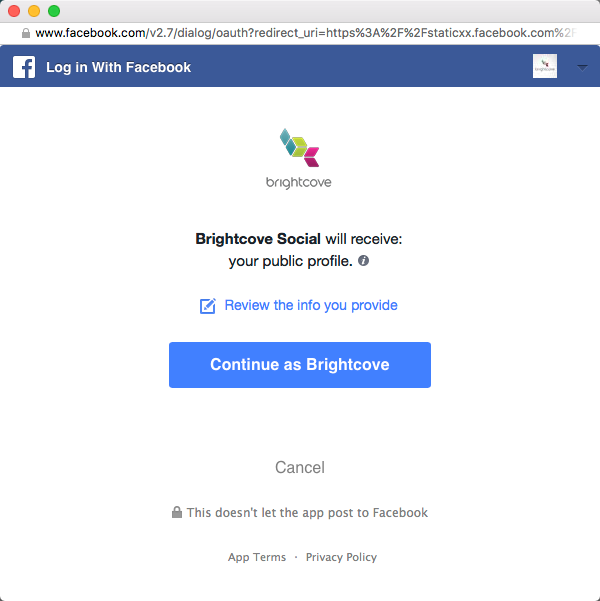The image size is (600, 601).
Task: Open Review the info you provide
Action: pos(311,305)
